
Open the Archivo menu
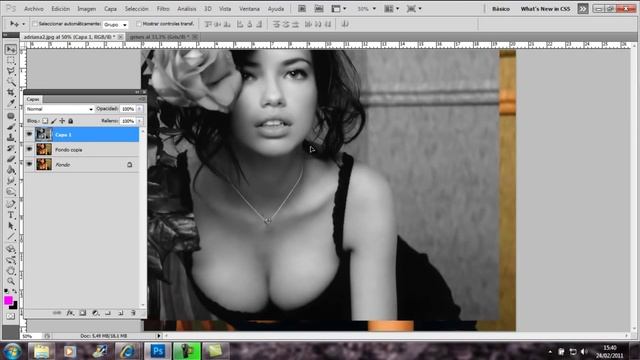tap(34, 9)
